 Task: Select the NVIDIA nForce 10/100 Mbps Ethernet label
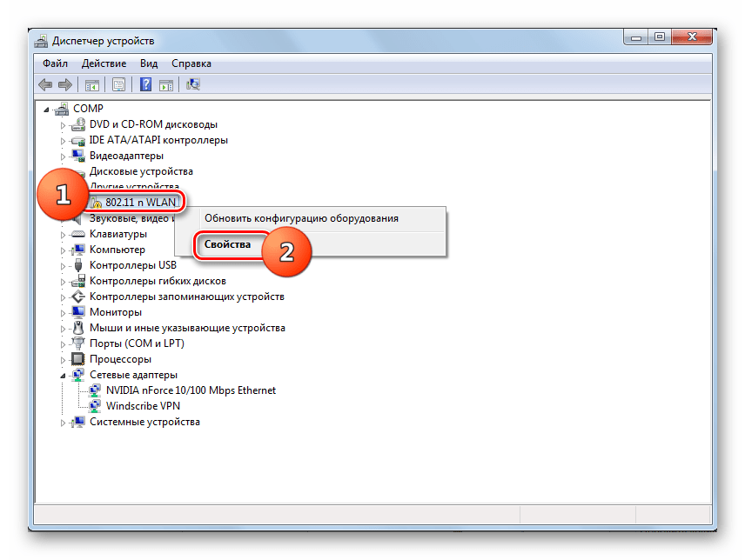click(x=191, y=390)
